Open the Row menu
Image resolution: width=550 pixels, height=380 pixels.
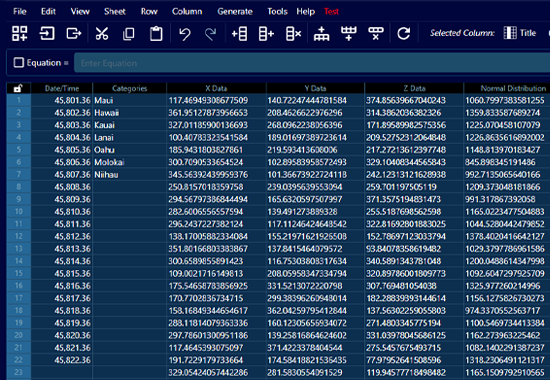pyautogui.click(x=149, y=11)
